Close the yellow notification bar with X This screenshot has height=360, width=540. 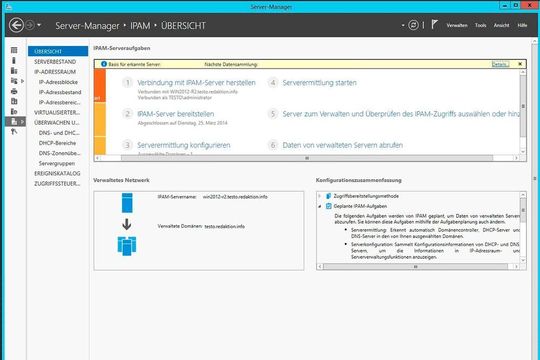(520, 64)
